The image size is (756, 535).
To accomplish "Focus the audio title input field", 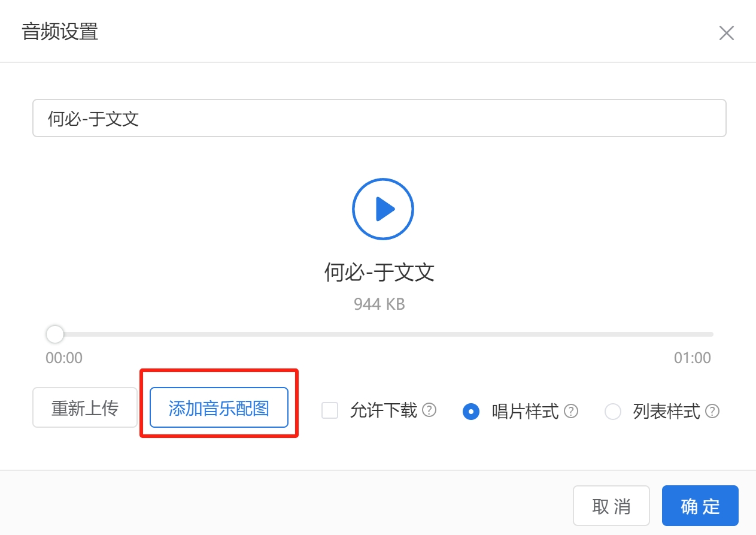I will [x=379, y=118].
